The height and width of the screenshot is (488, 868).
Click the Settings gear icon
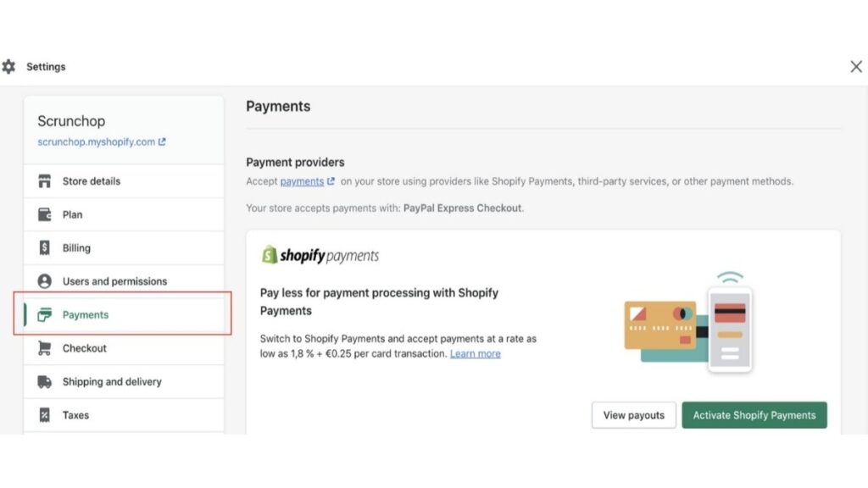coord(9,66)
